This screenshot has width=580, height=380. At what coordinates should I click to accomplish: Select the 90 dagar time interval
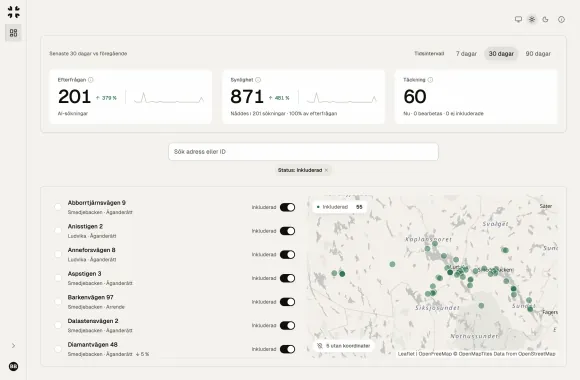click(x=538, y=54)
